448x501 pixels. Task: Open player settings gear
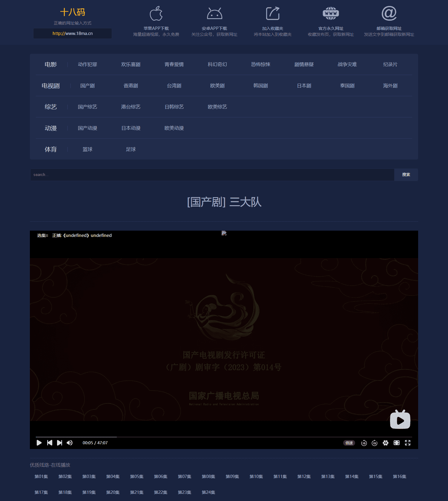(386, 443)
